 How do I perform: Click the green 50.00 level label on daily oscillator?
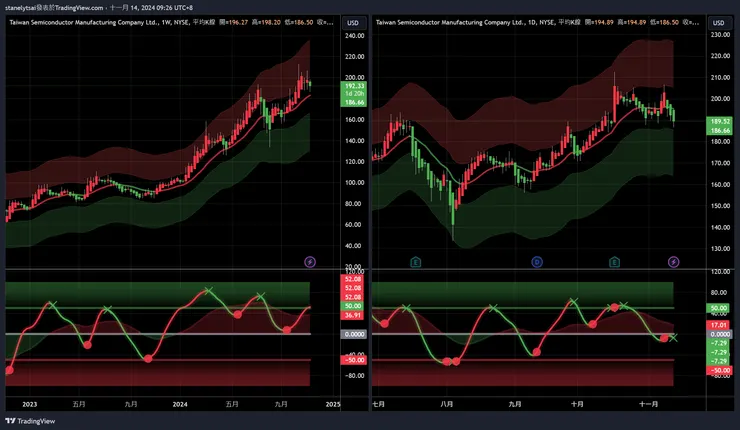[719, 308]
